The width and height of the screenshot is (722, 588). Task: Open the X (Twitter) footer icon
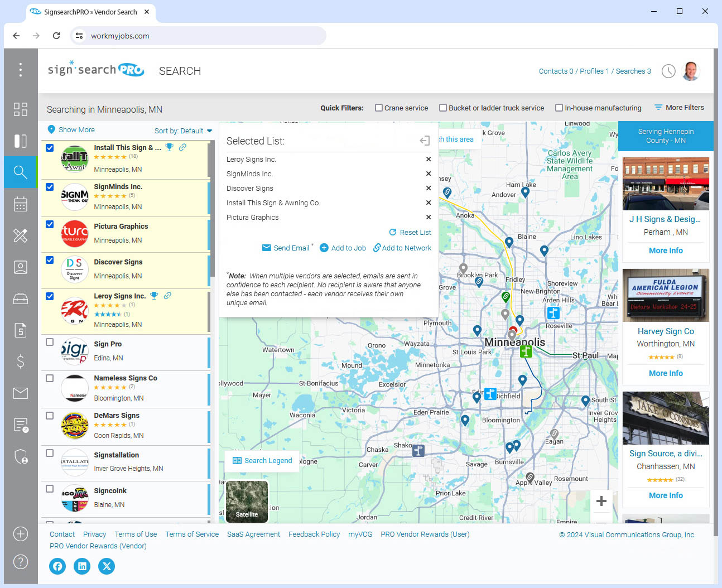[x=107, y=566]
